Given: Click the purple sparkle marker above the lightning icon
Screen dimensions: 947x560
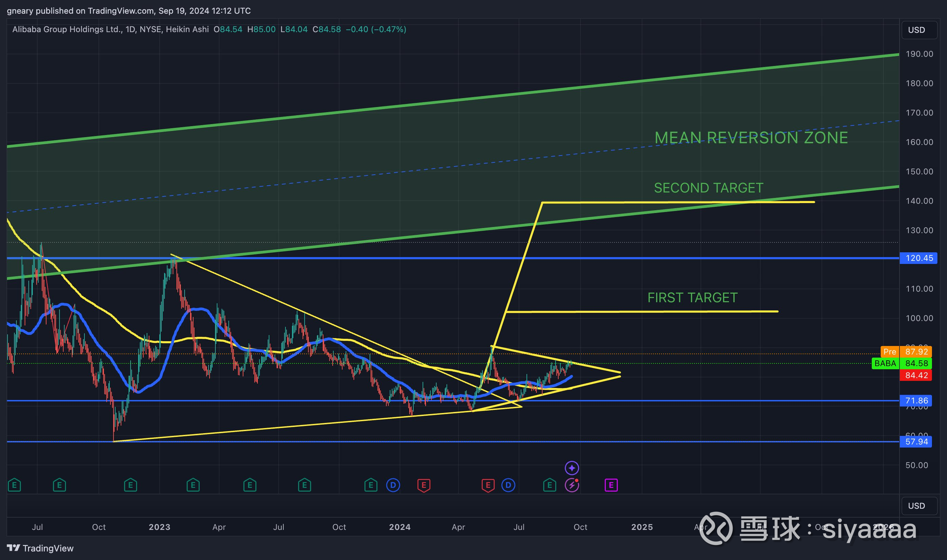Looking at the screenshot, I should [572, 468].
